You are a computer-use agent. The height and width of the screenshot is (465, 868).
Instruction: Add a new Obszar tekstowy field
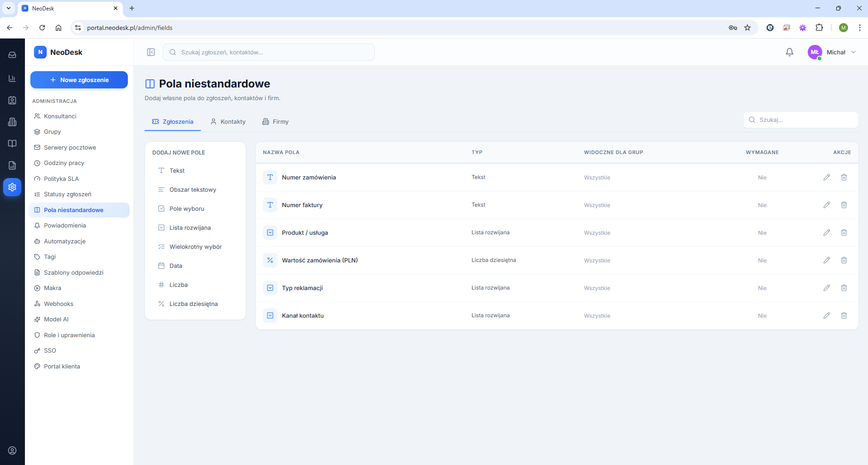(195, 189)
